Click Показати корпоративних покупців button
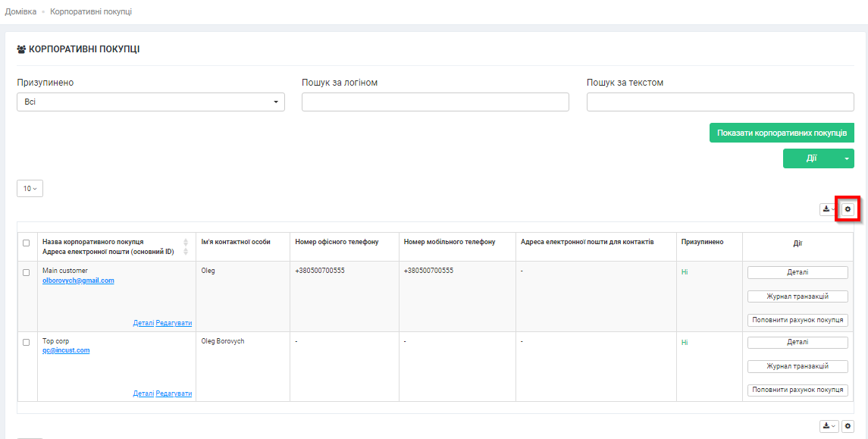 [x=782, y=133]
